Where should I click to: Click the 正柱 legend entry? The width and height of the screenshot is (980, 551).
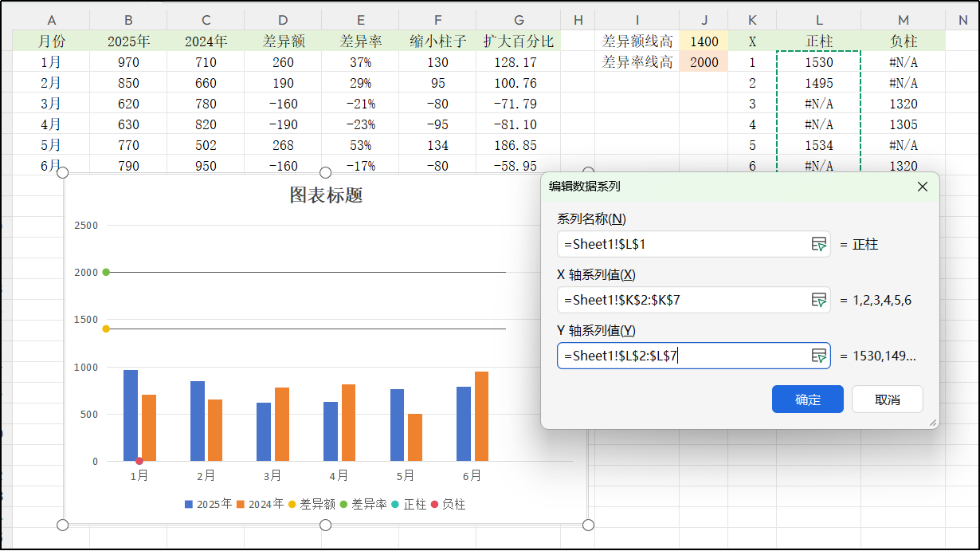[409, 504]
